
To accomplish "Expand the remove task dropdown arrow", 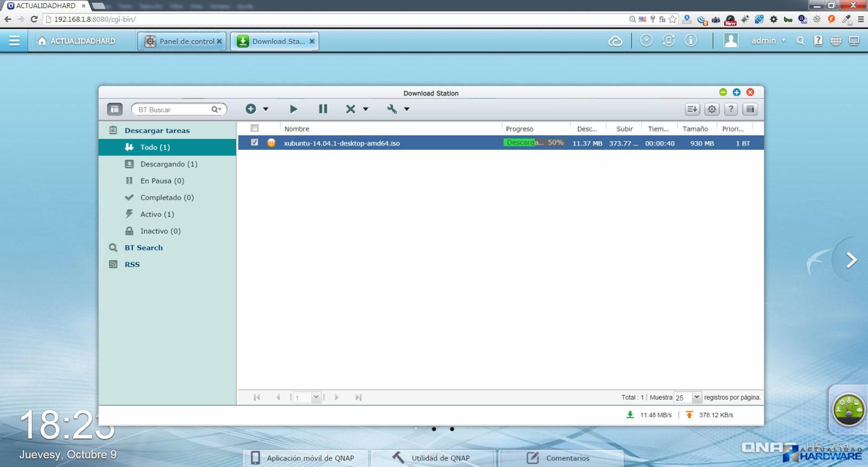I will (366, 109).
